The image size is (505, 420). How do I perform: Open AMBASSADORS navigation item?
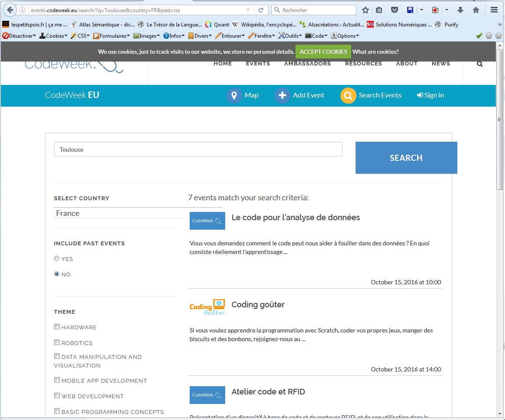point(307,64)
